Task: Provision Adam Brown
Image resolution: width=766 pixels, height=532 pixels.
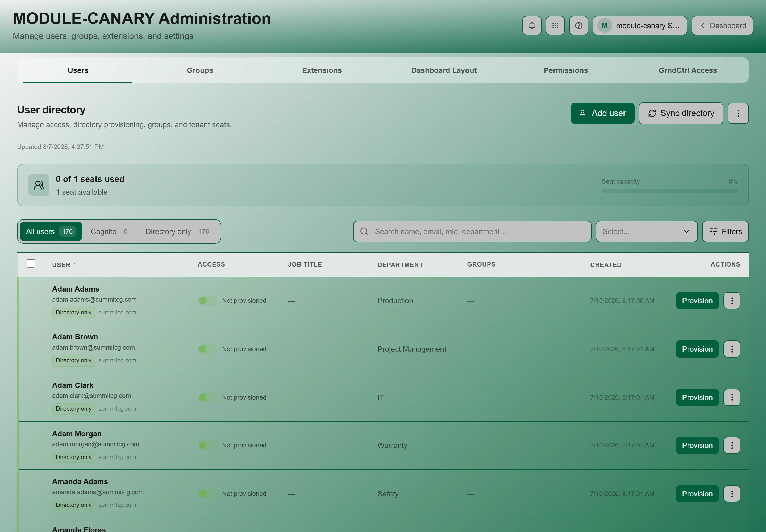Action: (x=697, y=349)
